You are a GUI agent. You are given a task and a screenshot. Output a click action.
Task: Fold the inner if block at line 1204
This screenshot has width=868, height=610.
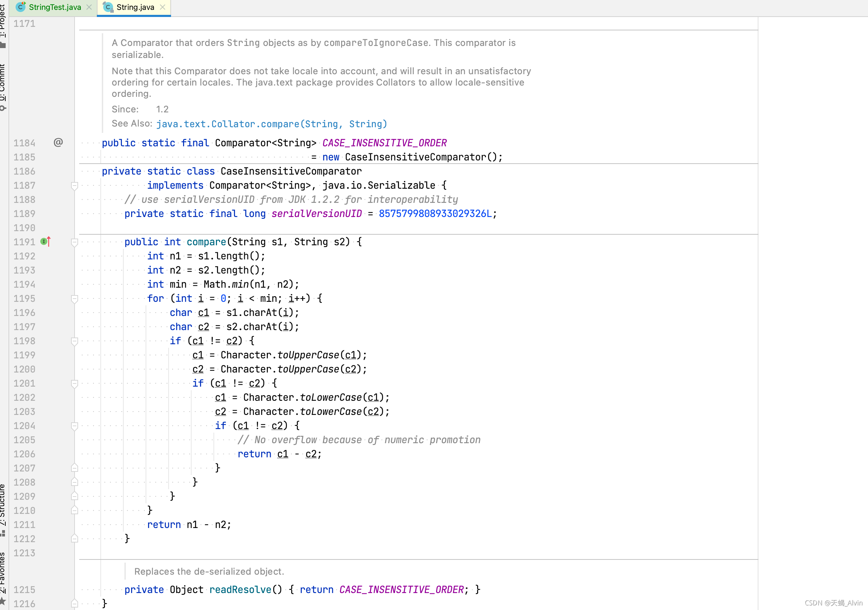(x=75, y=426)
